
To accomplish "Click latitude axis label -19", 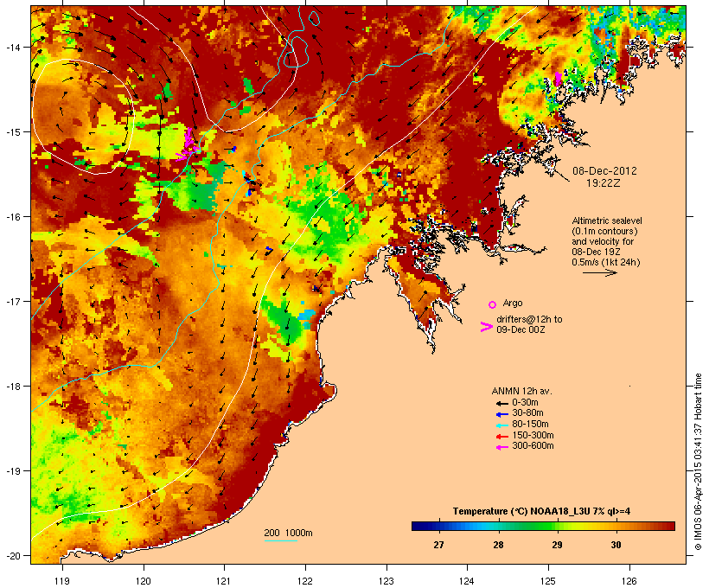I will (12, 471).
